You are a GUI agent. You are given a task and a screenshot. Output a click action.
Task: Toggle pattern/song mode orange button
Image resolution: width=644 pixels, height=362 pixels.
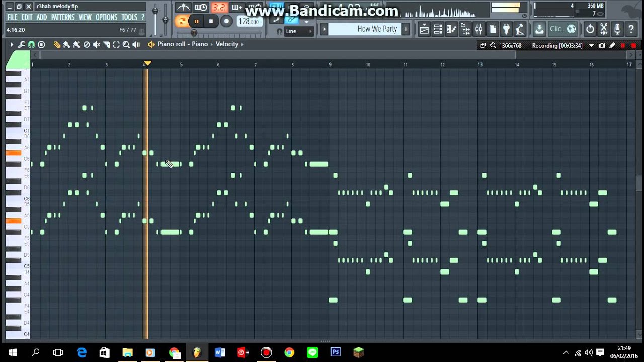click(x=182, y=21)
